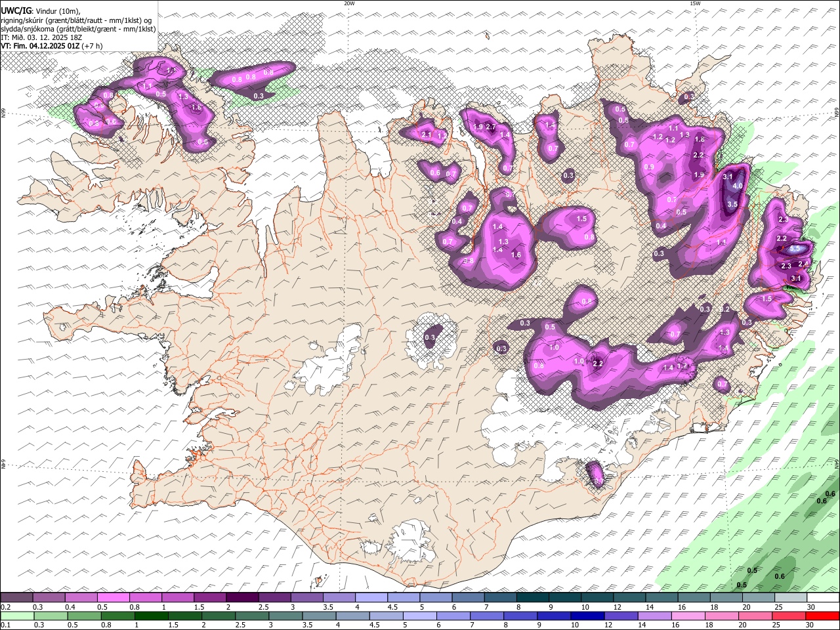
Task: Click the 2.1 value on the north coast
Action: (x=426, y=135)
